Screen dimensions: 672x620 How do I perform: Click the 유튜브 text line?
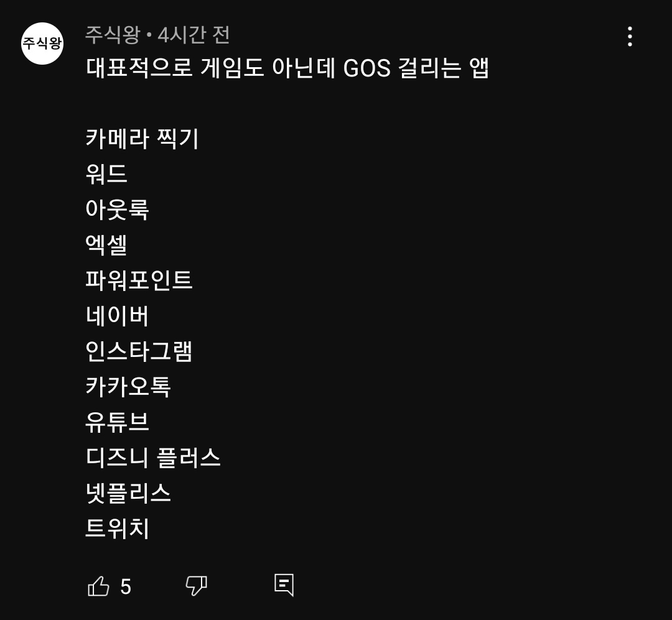[117, 422]
